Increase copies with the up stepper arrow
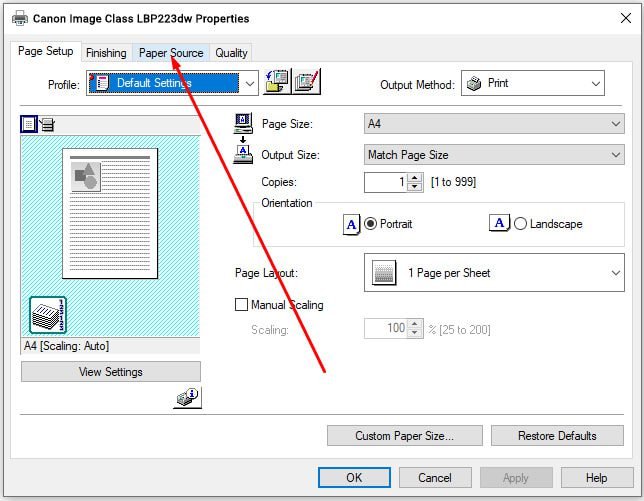 pos(415,178)
